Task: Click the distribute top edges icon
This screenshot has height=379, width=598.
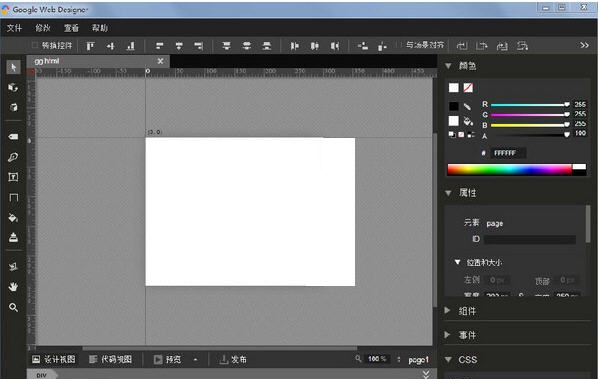Action: [227, 46]
